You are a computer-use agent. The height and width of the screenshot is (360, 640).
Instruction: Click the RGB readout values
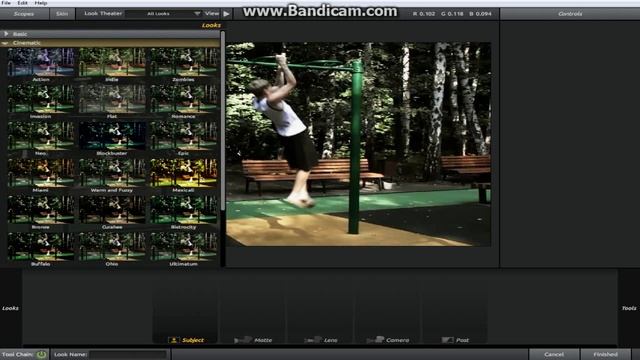click(452, 14)
